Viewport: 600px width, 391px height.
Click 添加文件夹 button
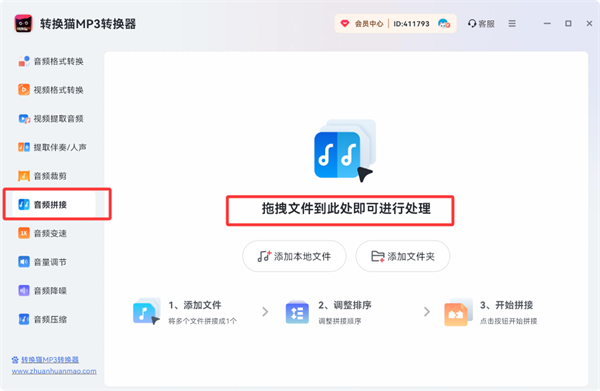pyautogui.click(x=403, y=256)
